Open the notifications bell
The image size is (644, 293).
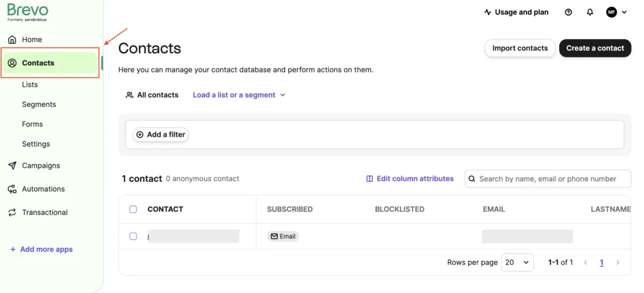coord(590,12)
